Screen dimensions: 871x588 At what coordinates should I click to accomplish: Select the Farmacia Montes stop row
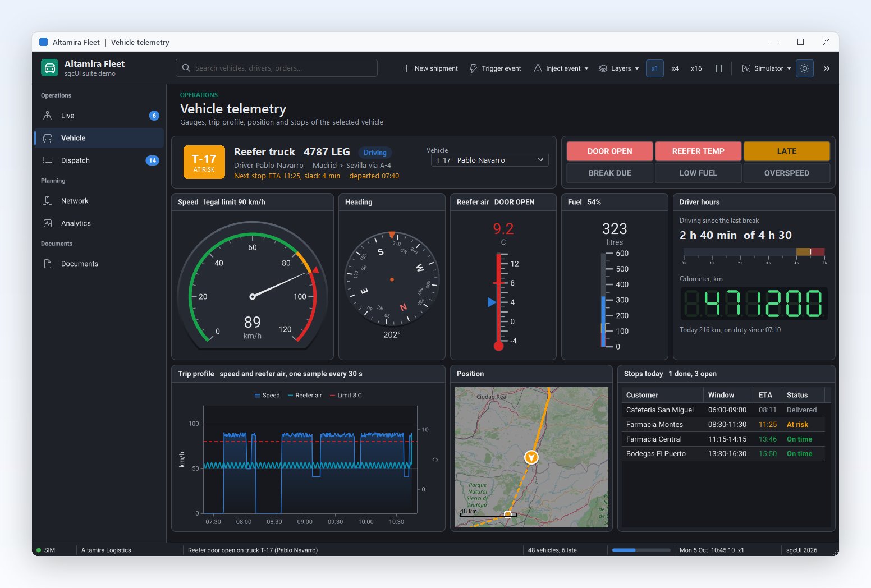[723, 425]
